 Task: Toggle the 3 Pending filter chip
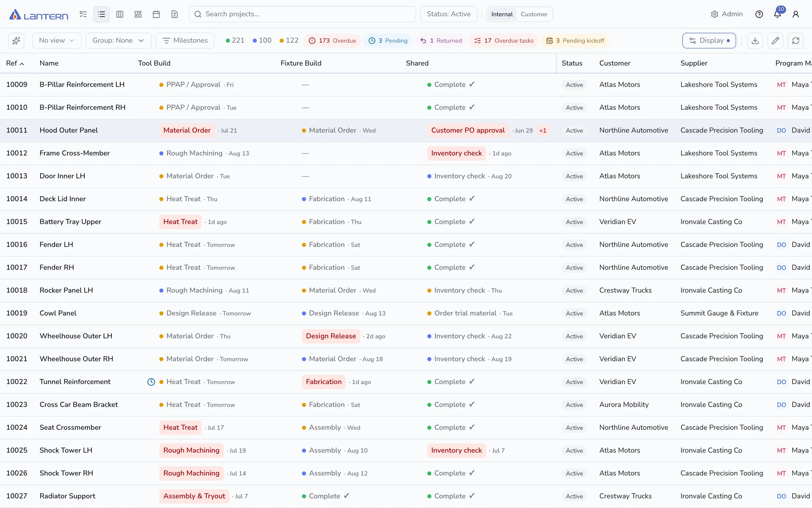(x=388, y=41)
